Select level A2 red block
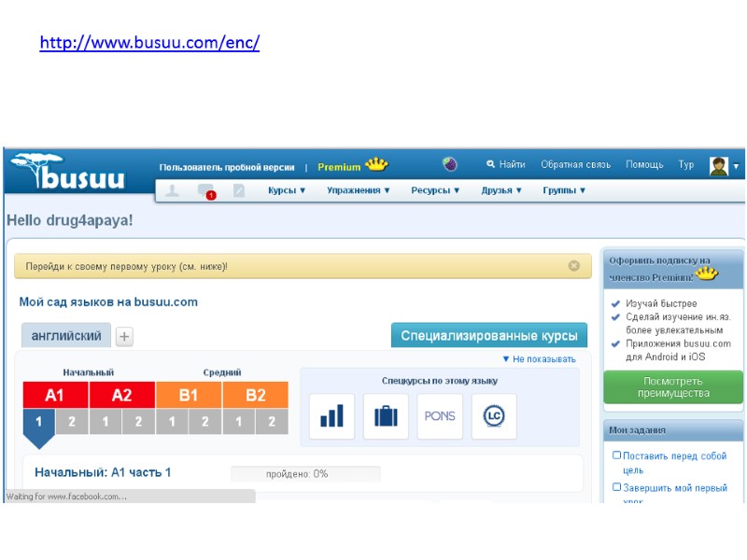 tap(122, 395)
